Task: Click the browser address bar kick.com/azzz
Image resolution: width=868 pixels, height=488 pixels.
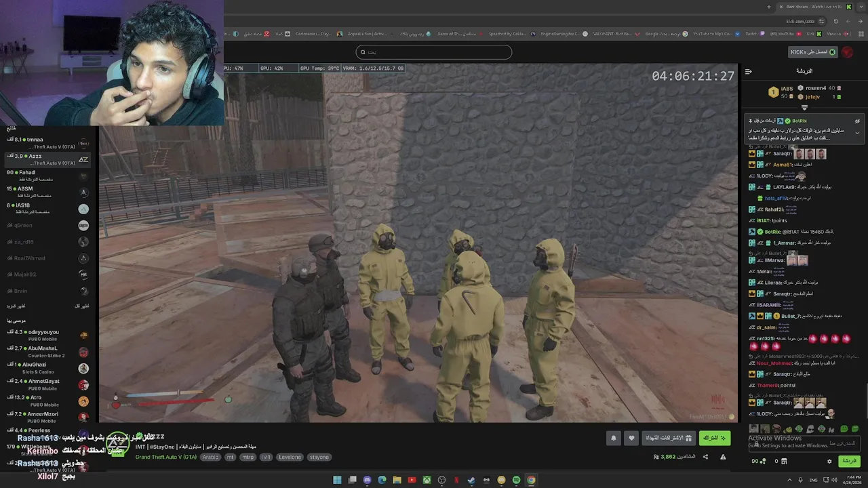Action: (x=799, y=21)
